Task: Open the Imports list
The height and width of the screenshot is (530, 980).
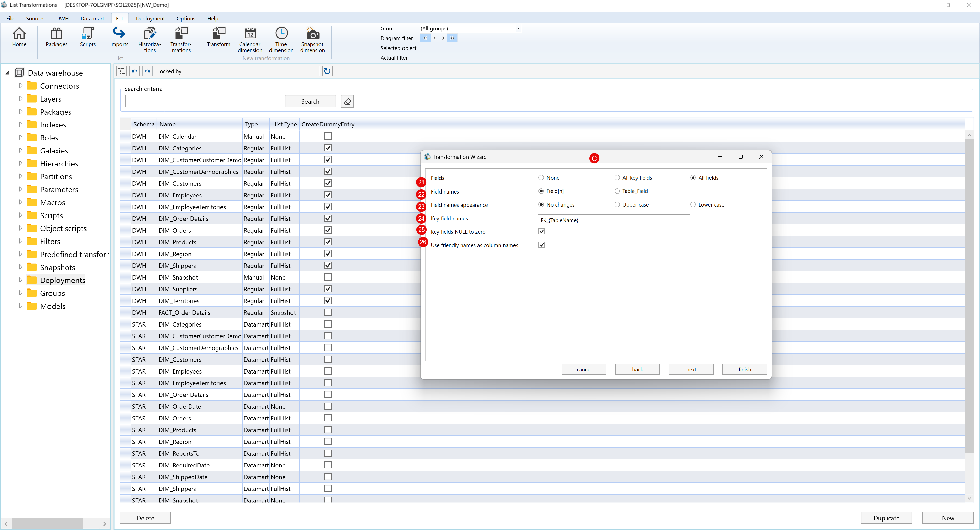Action: (x=119, y=34)
